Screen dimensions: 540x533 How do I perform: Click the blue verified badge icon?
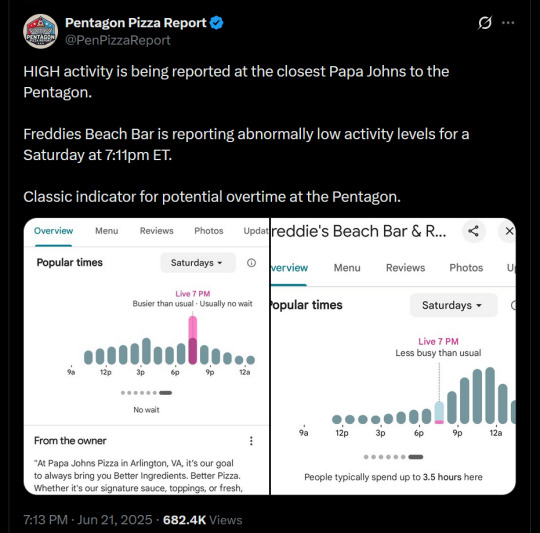point(217,23)
